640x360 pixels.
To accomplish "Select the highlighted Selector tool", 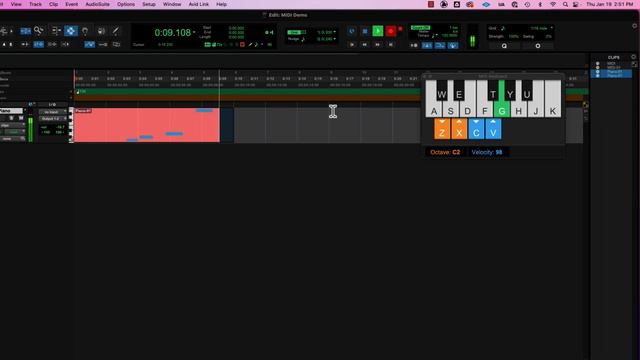I will pos(71,31).
